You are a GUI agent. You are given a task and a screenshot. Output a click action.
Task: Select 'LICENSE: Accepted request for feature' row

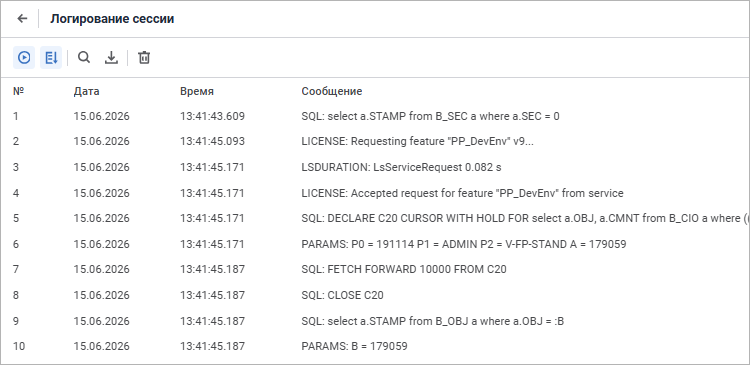tap(463, 193)
